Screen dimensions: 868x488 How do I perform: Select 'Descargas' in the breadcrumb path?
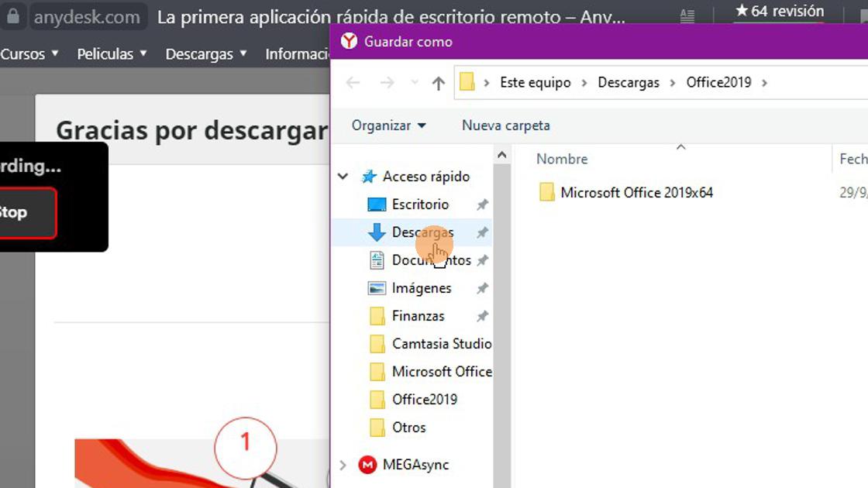629,82
